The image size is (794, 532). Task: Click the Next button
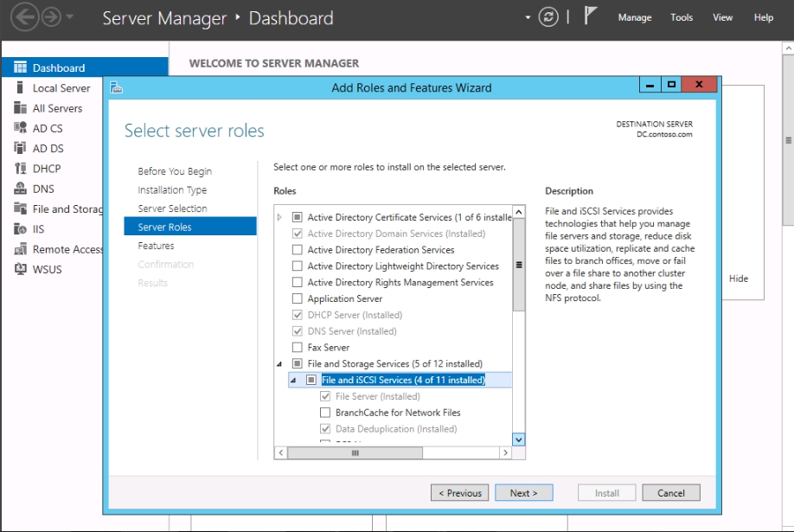pos(523,493)
